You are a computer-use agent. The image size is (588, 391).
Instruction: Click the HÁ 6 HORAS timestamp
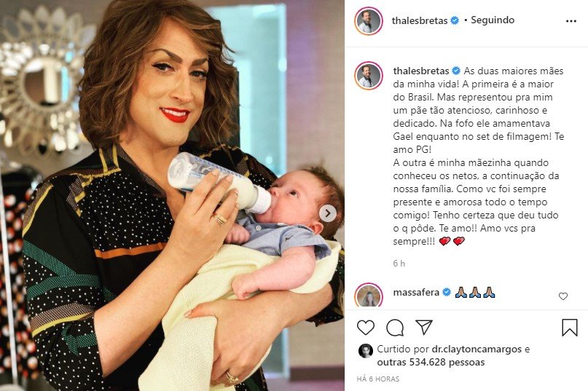[x=377, y=379]
